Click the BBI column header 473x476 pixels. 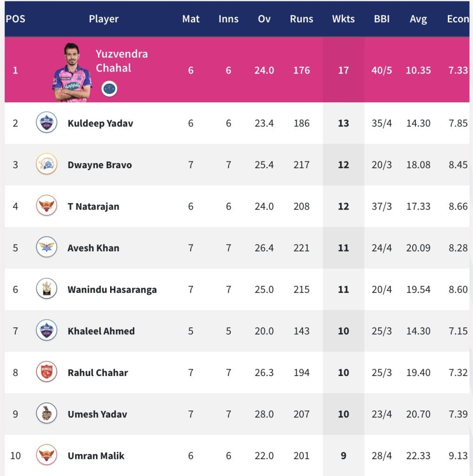pos(382,19)
